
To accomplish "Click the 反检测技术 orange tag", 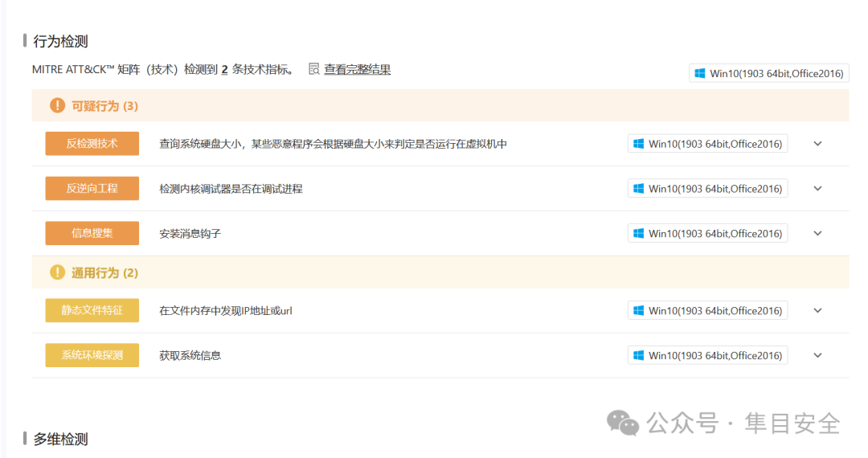I will point(92,143).
